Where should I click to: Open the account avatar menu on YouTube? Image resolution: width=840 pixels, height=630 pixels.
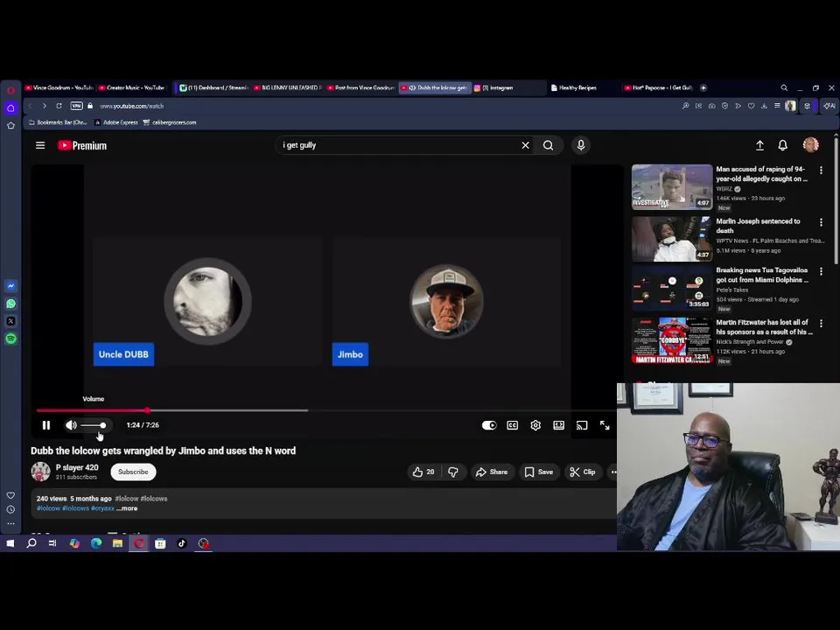[810, 144]
